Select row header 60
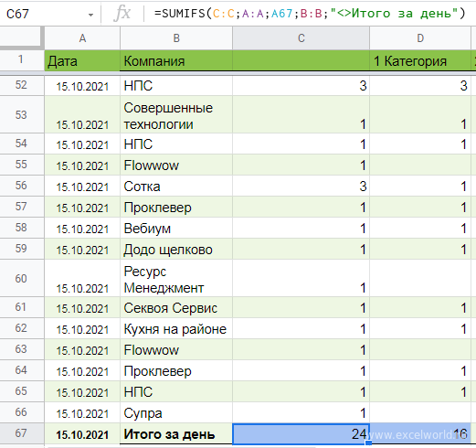The width and height of the screenshot is (476, 448). pos(22,278)
